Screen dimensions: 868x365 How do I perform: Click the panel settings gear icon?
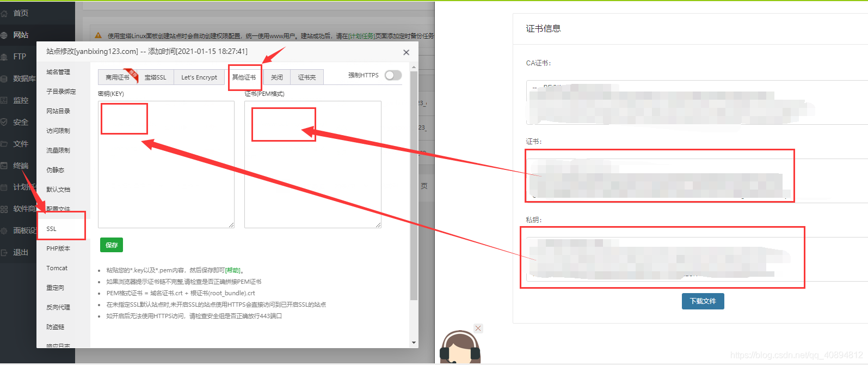tap(4, 230)
